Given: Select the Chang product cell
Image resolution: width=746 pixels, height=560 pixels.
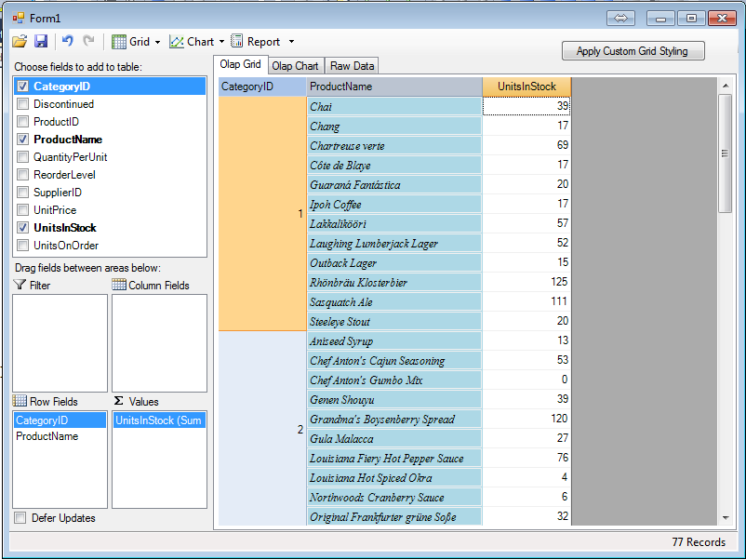Looking at the screenshot, I should tap(394, 127).
